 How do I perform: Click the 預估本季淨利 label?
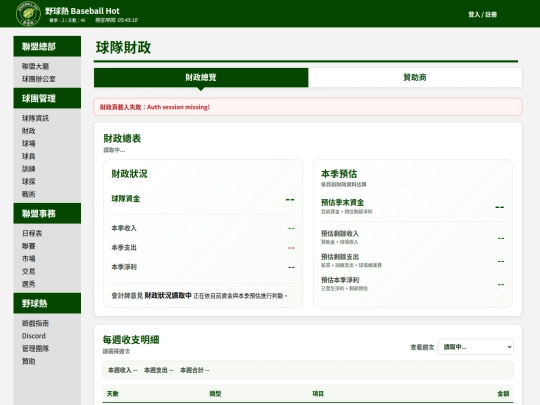340,280
